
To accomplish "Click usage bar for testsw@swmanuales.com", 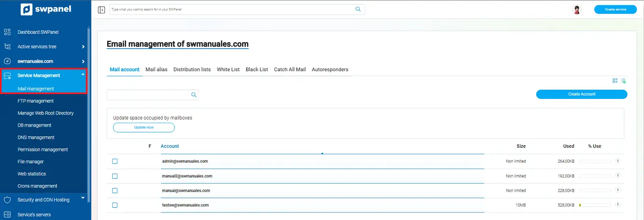I will click(595, 205).
